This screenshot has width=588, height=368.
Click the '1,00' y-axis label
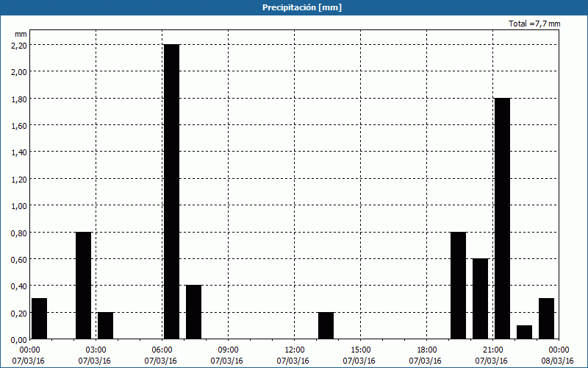click(x=19, y=206)
